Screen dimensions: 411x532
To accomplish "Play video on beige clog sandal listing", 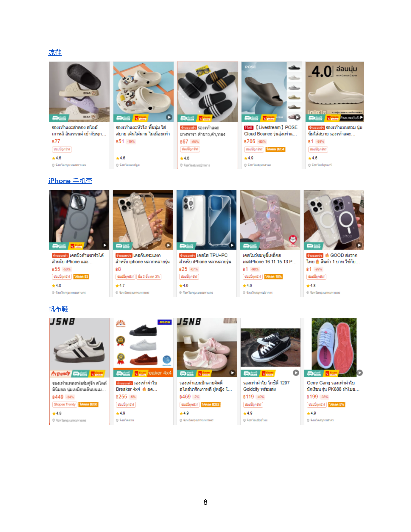I will pos(169,117).
